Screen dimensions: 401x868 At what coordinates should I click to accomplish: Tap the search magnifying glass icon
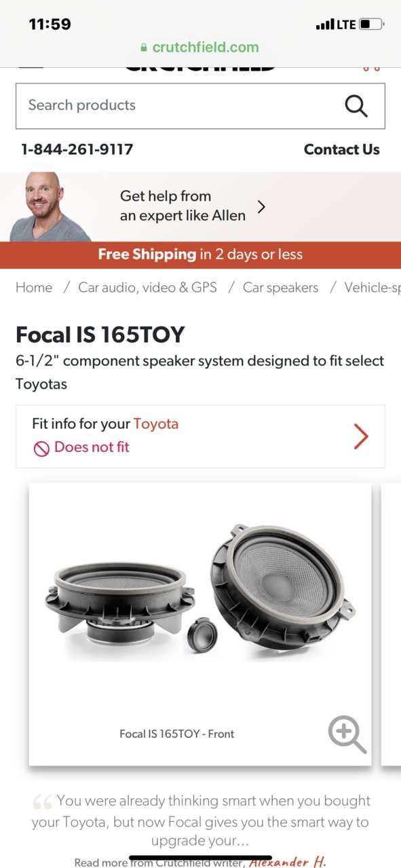(356, 105)
